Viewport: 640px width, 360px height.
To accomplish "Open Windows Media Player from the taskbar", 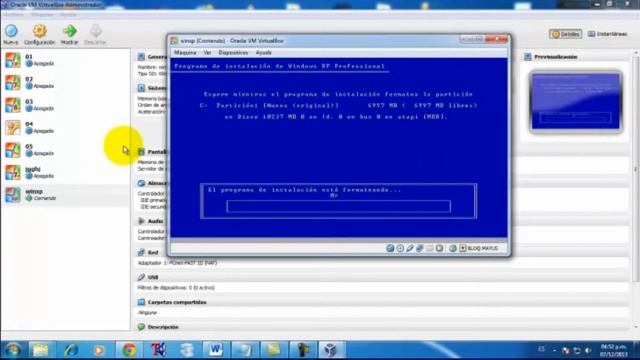I will [99, 350].
